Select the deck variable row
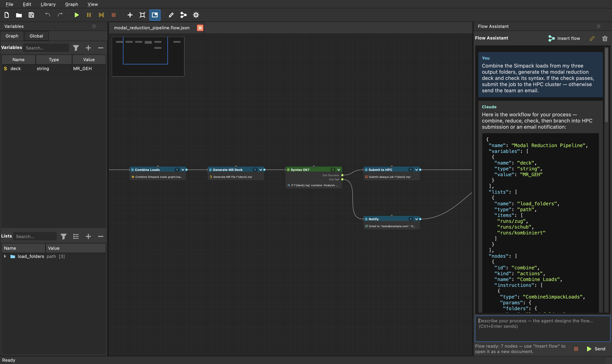The image size is (612, 364). 54,69
